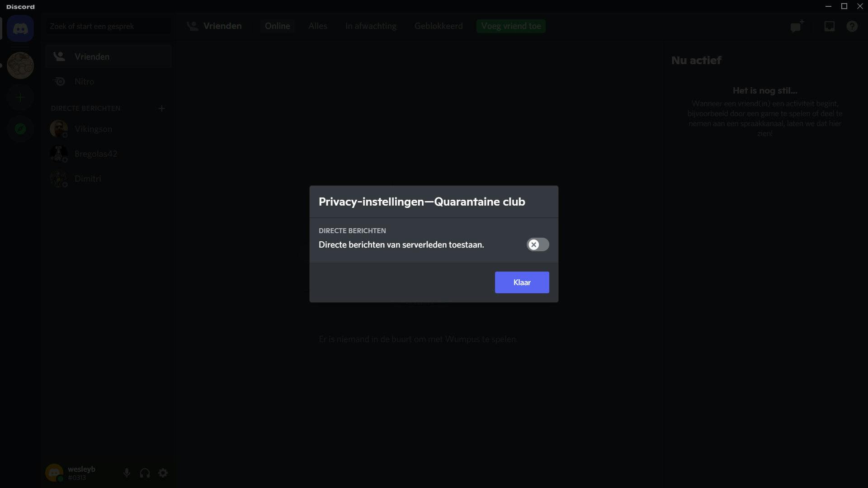This screenshot has width=868, height=488.
Task: Click the search conversation field
Action: [108, 26]
